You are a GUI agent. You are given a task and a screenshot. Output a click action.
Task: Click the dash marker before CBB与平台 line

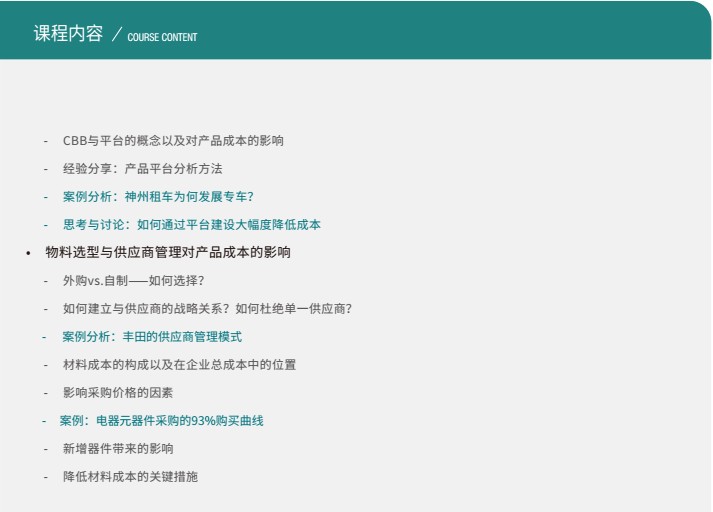[x=45, y=141]
